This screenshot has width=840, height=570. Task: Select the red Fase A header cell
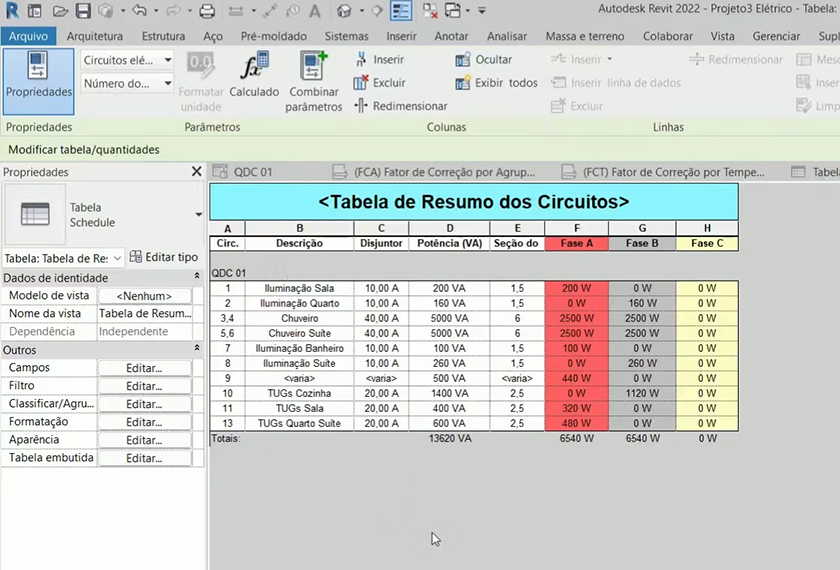577,243
